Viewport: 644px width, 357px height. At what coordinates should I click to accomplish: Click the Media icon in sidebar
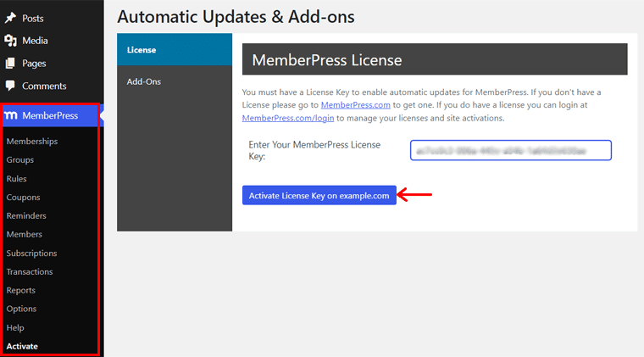10,41
